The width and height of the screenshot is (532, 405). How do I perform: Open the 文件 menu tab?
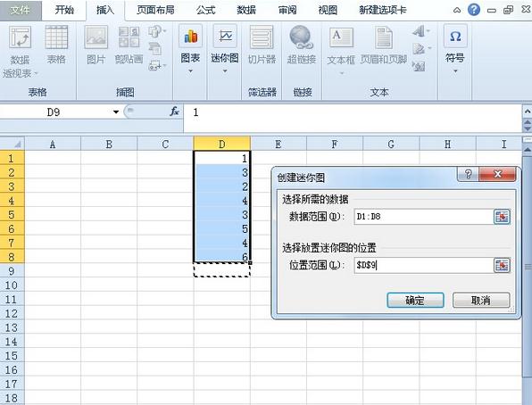(x=21, y=10)
